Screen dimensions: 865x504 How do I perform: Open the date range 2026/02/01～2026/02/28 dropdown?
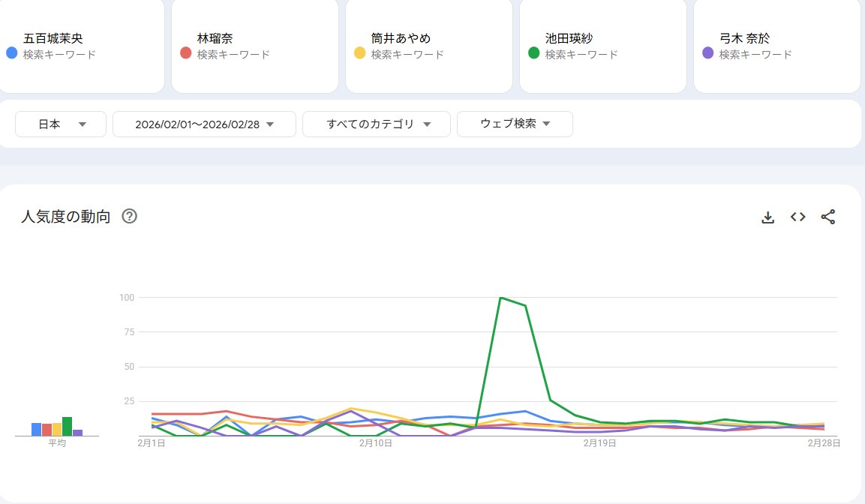pos(204,124)
